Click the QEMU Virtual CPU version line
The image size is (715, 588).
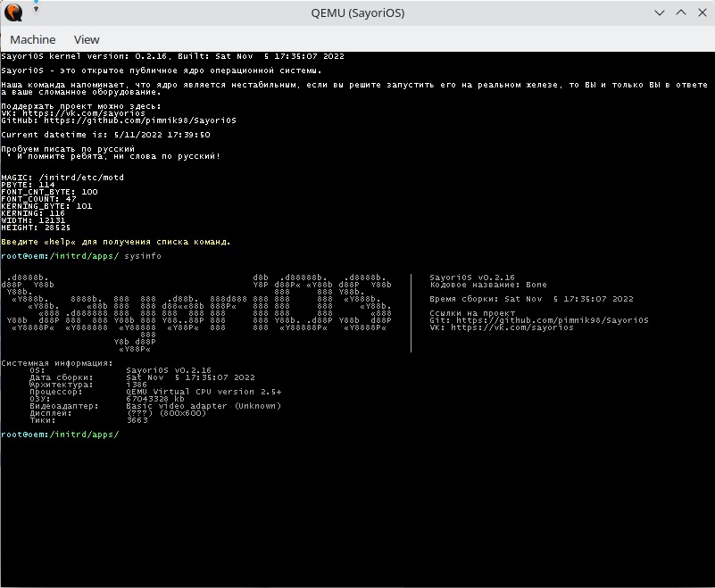click(204, 392)
